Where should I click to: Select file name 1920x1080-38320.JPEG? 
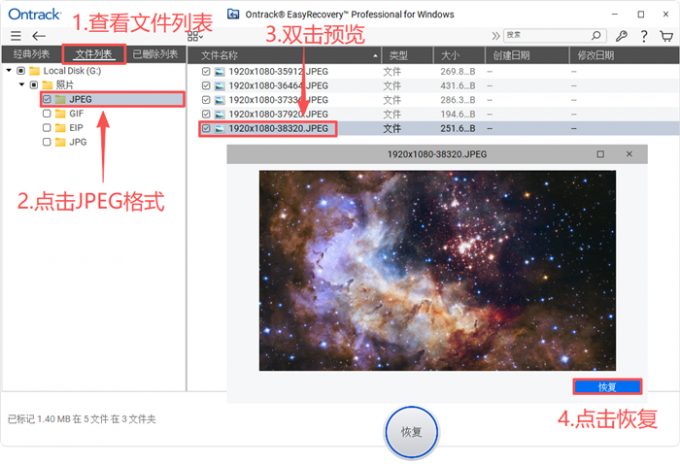coord(278,128)
